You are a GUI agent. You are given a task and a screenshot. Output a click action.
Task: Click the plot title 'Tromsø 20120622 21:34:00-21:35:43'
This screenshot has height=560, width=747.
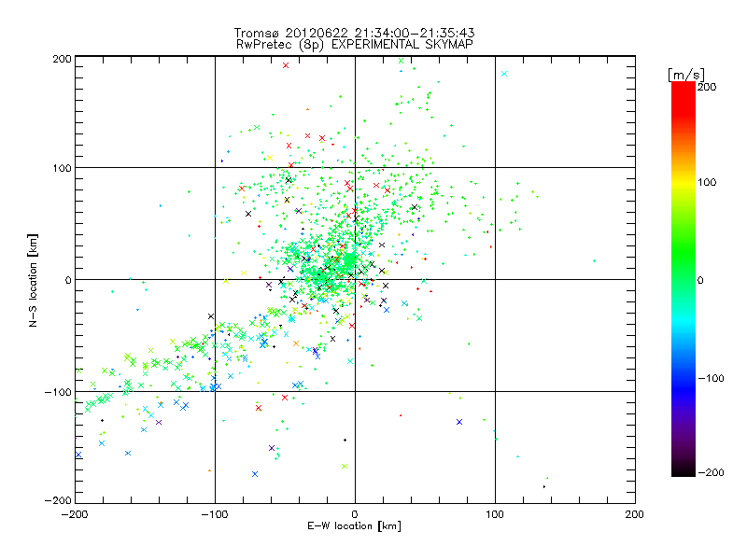click(354, 33)
